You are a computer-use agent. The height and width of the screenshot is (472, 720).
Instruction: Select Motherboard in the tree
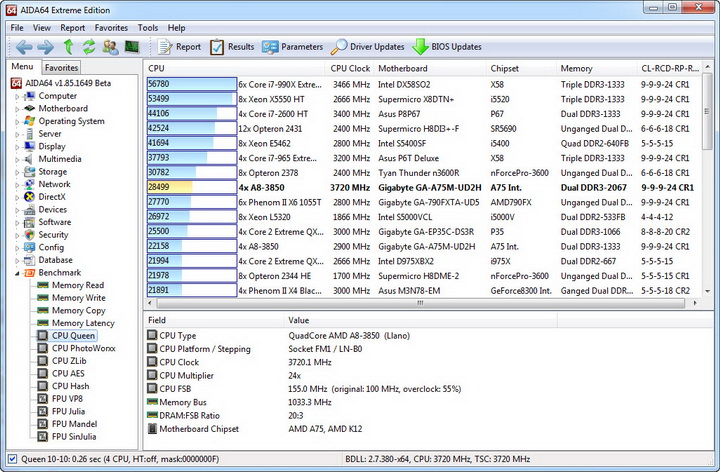tap(63, 108)
